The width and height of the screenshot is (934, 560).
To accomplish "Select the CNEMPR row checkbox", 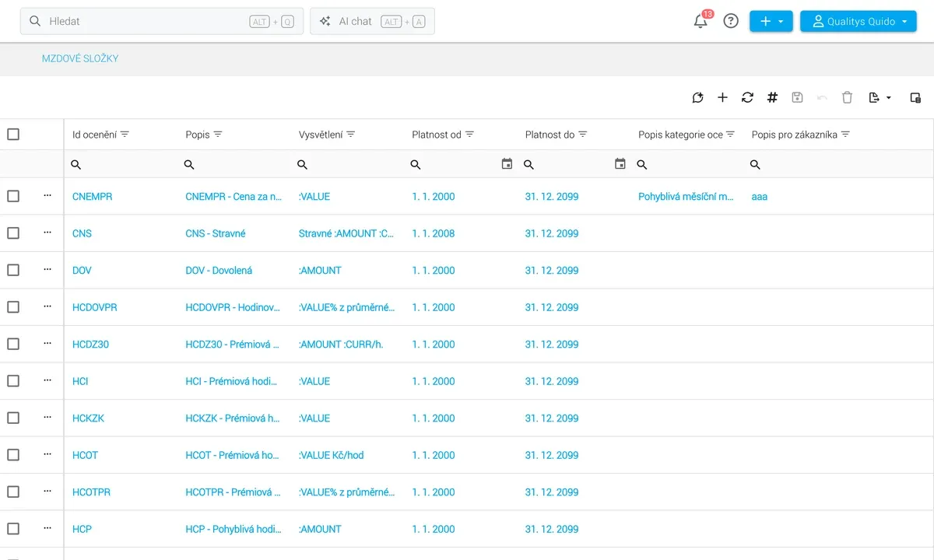I will (x=13, y=197).
